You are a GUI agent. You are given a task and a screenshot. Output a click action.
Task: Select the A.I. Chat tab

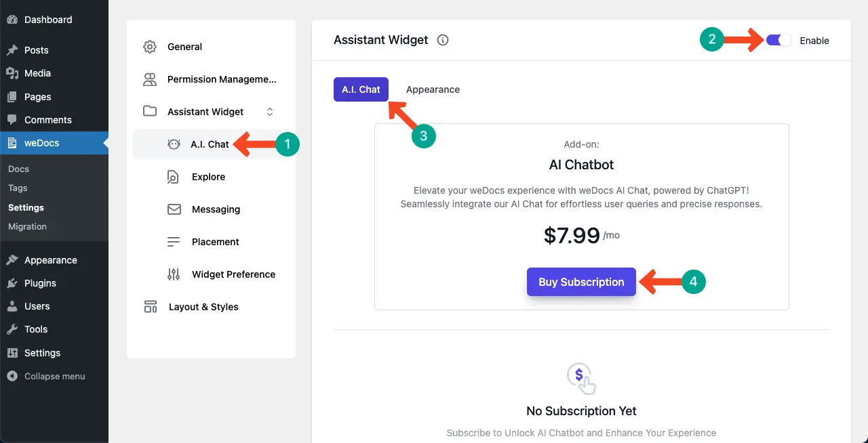click(361, 89)
